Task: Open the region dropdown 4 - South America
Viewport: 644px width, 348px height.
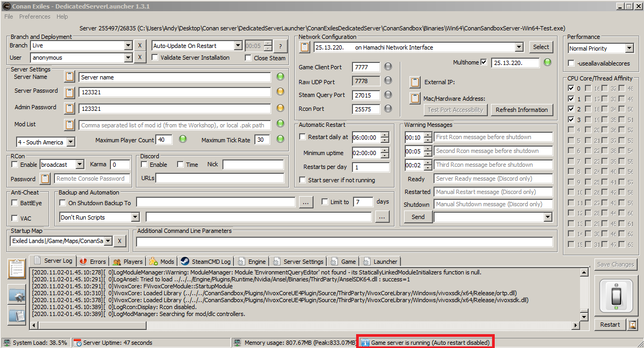Action: click(x=71, y=142)
